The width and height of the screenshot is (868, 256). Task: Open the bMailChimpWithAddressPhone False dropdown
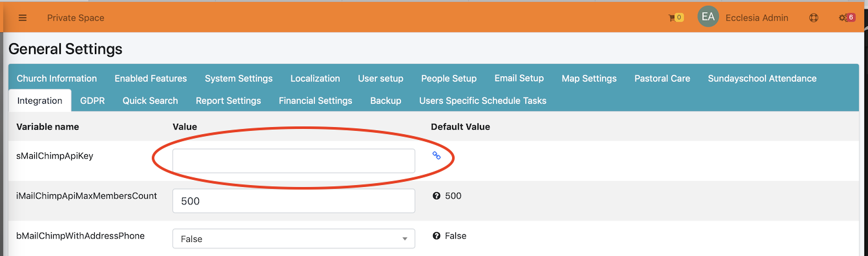pos(294,239)
